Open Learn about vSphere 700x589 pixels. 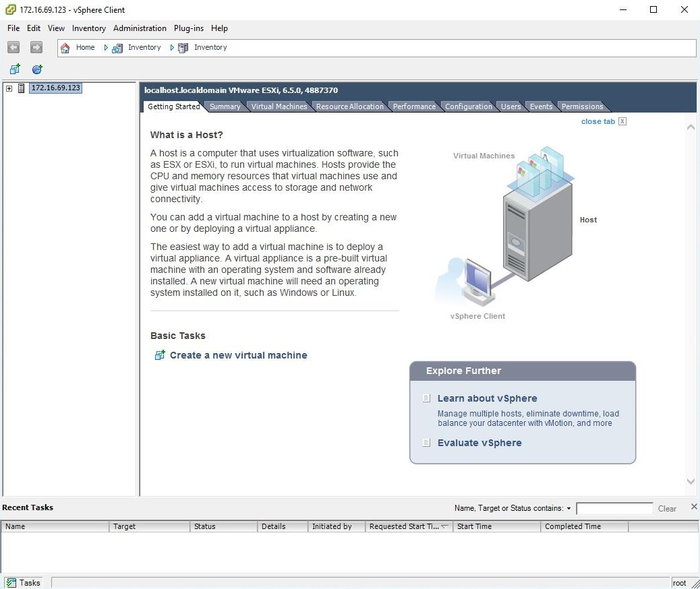coord(487,398)
